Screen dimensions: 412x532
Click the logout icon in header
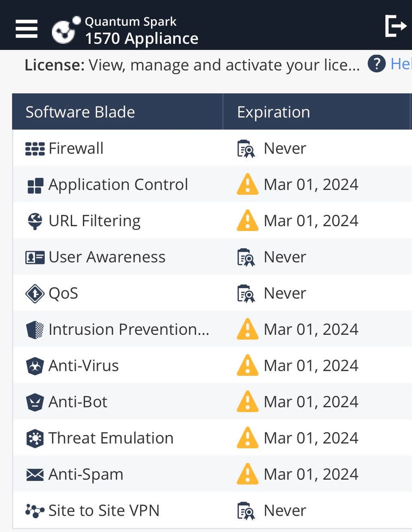[396, 26]
